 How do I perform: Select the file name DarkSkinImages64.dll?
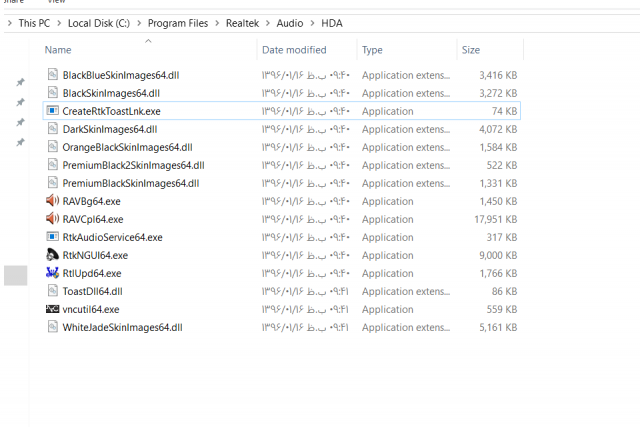click(x=110, y=129)
